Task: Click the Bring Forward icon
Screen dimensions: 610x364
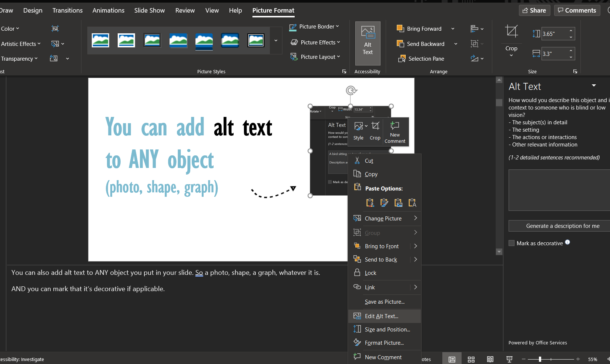Action: (x=400, y=28)
